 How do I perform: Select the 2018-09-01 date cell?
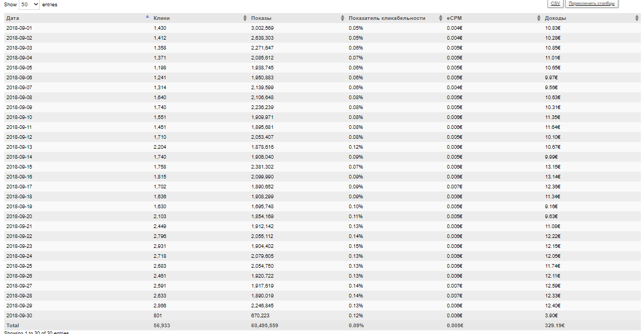(19, 28)
